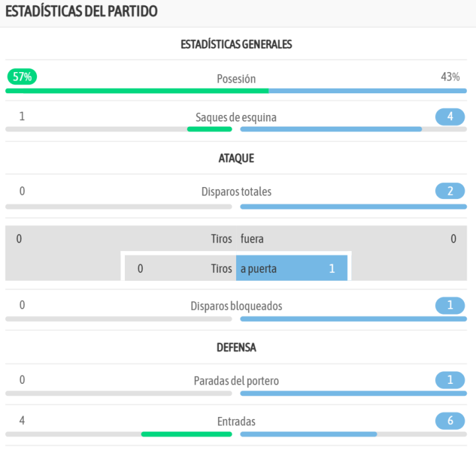Click the green possession bar segment
476x450 pixels.
click(x=137, y=91)
